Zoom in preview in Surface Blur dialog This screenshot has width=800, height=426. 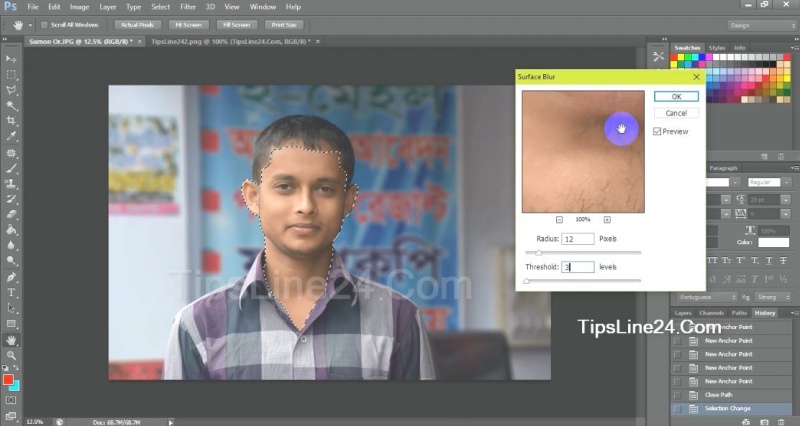coord(607,219)
